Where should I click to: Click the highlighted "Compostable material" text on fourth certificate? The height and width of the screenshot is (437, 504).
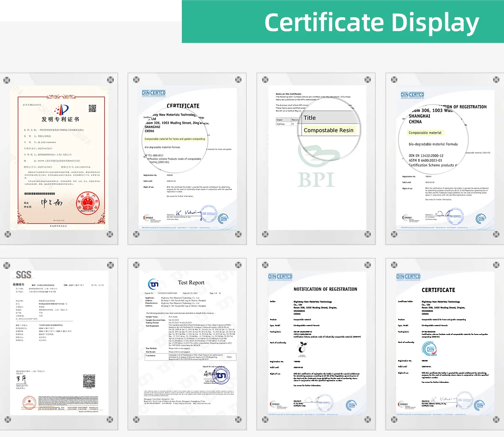pos(425,133)
